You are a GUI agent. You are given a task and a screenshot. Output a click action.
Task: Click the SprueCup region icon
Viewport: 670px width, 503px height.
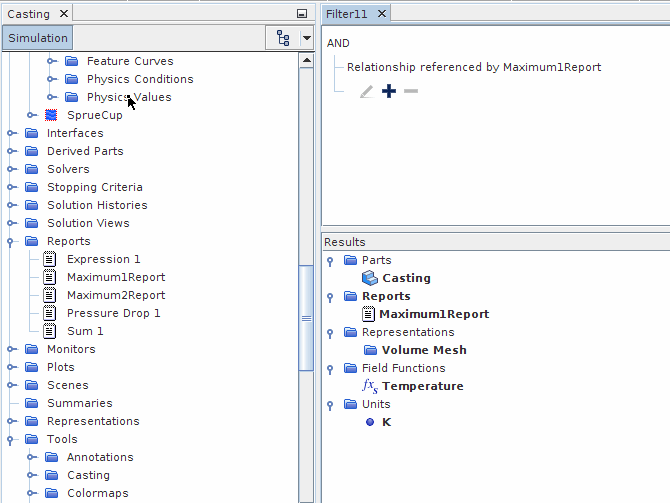pyautogui.click(x=51, y=115)
